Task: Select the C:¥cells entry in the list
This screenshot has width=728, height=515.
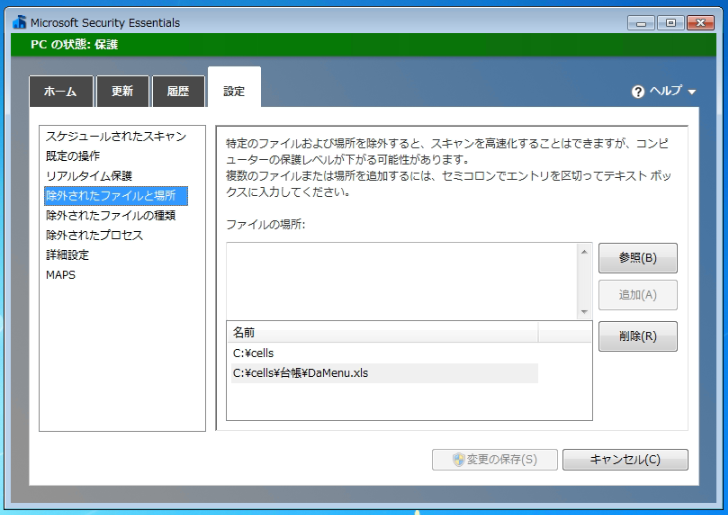Action: coord(384,353)
